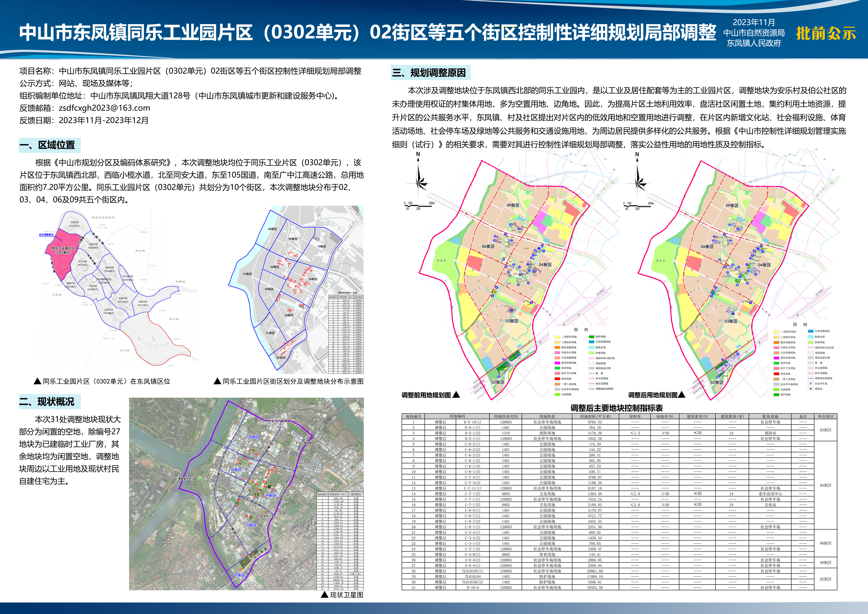
Task: Click the 调整后主要地块控制指标表 table title
Action: [x=617, y=408]
